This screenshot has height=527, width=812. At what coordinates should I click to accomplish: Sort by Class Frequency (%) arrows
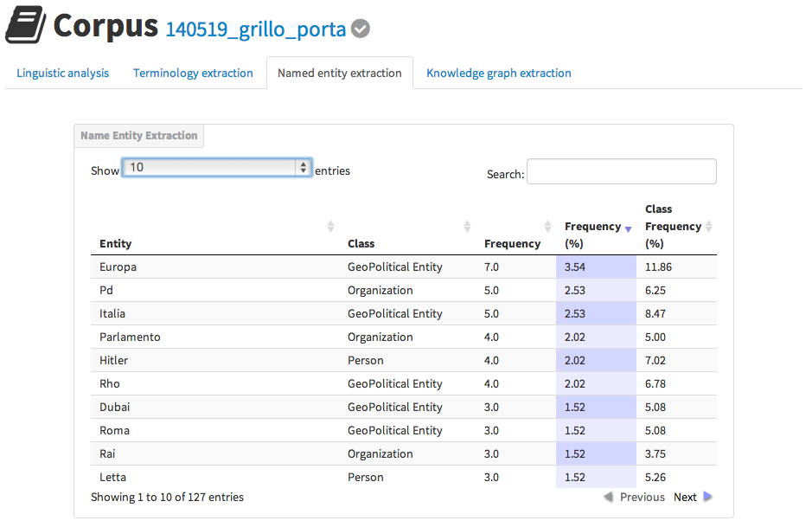709,226
